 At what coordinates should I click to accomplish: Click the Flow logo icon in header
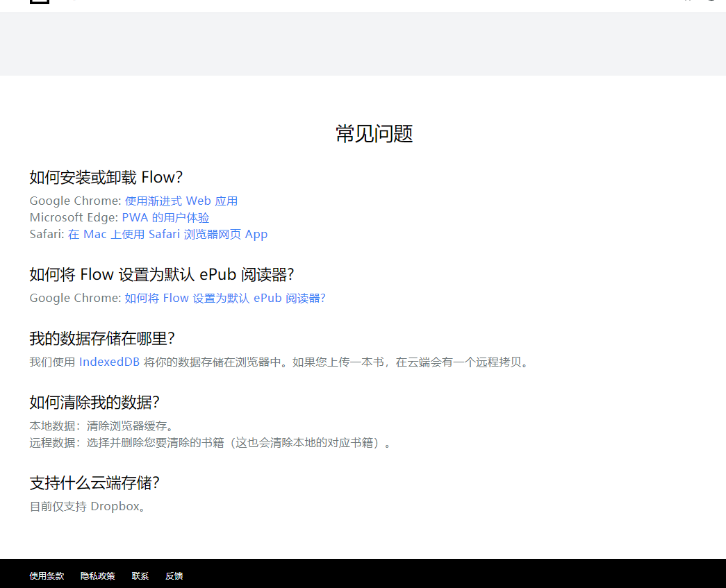[40, 1]
